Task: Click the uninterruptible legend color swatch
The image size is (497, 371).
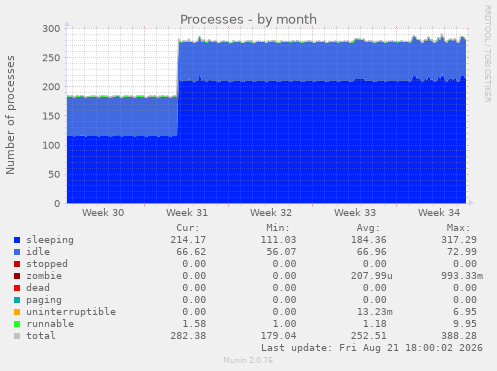Action: pyautogui.click(x=17, y=312)
